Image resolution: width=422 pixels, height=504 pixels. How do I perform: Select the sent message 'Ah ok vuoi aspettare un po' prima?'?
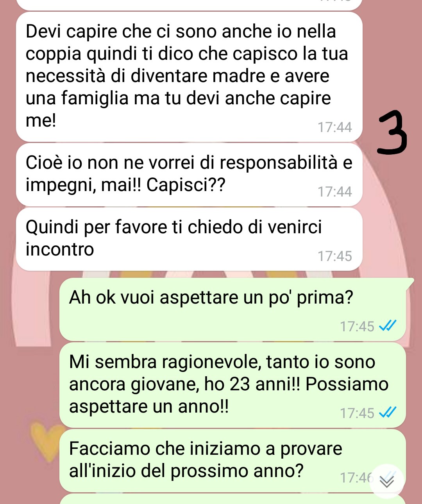233,309
